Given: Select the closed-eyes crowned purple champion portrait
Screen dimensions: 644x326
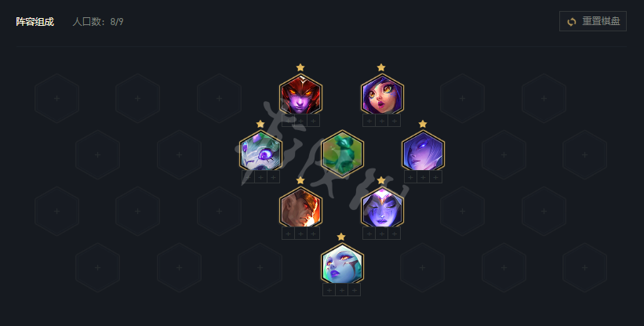Looking at the screenshot, I should (382, 208).
